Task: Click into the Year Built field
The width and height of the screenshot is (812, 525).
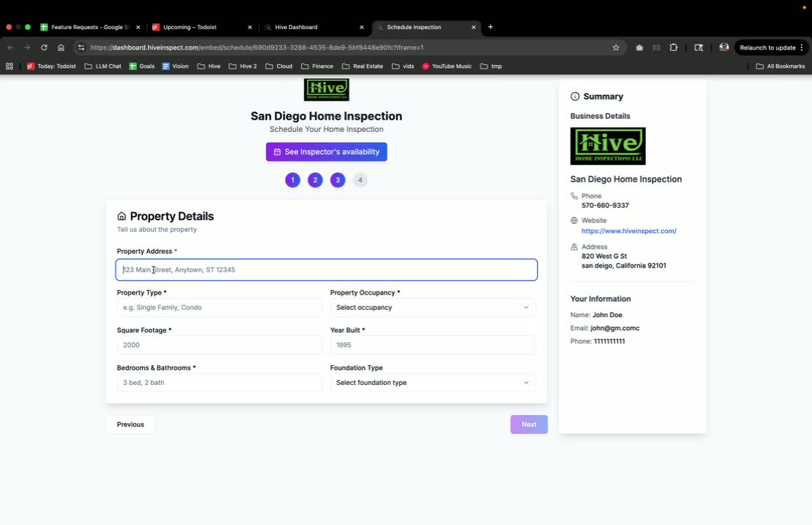Action: pos(432,345)
